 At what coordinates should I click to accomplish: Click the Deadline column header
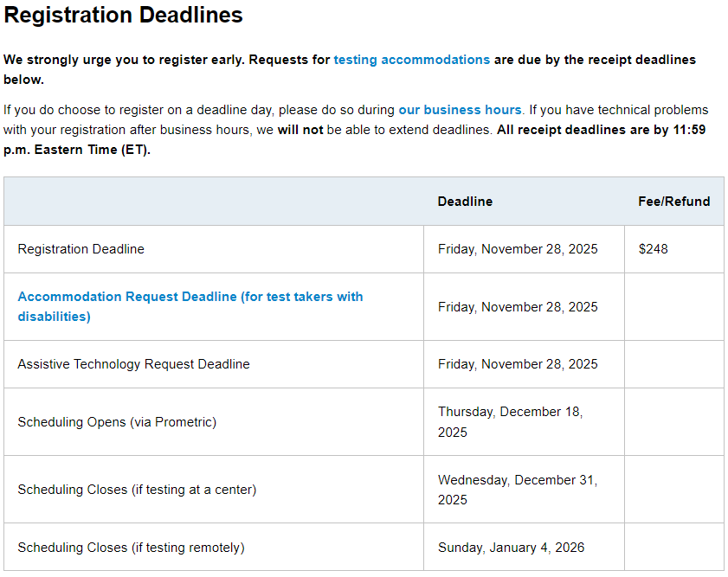click(x=465, y=202)
